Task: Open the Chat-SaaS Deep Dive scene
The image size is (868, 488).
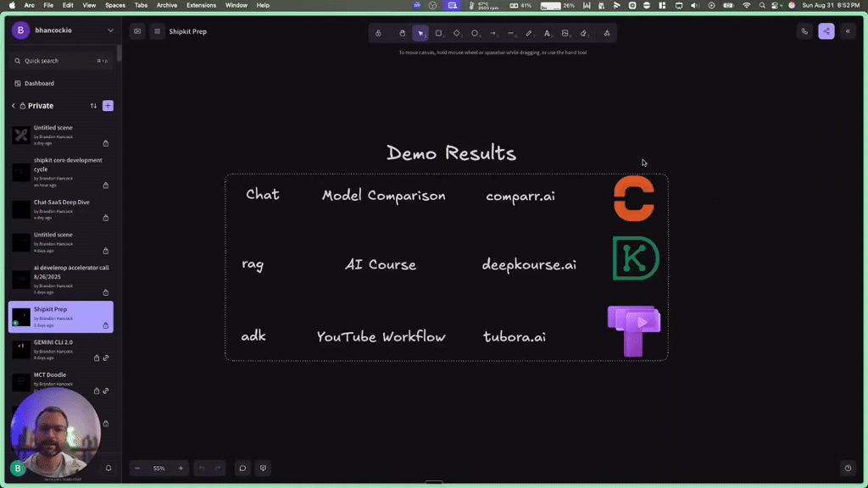Action: pos(61,210)
